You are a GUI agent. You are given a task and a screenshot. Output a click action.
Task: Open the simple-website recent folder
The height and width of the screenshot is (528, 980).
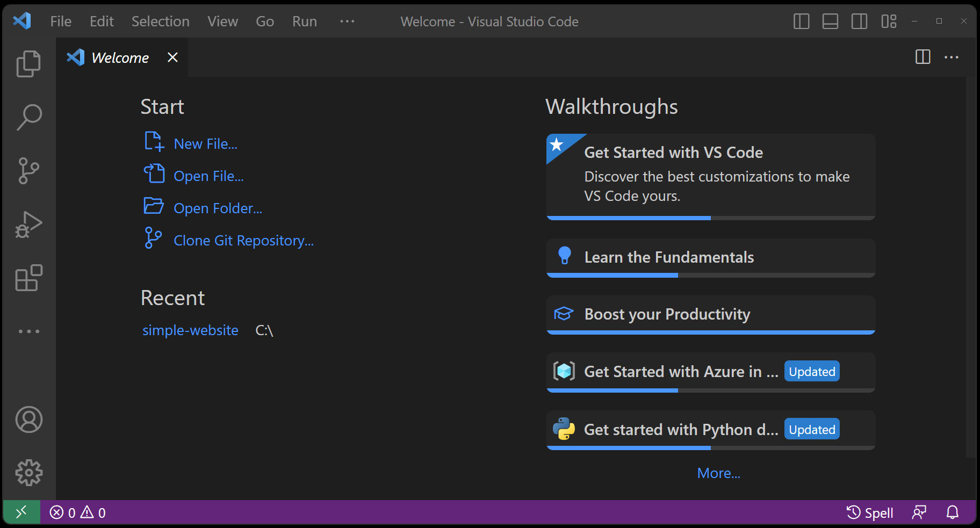click(190, 330)
